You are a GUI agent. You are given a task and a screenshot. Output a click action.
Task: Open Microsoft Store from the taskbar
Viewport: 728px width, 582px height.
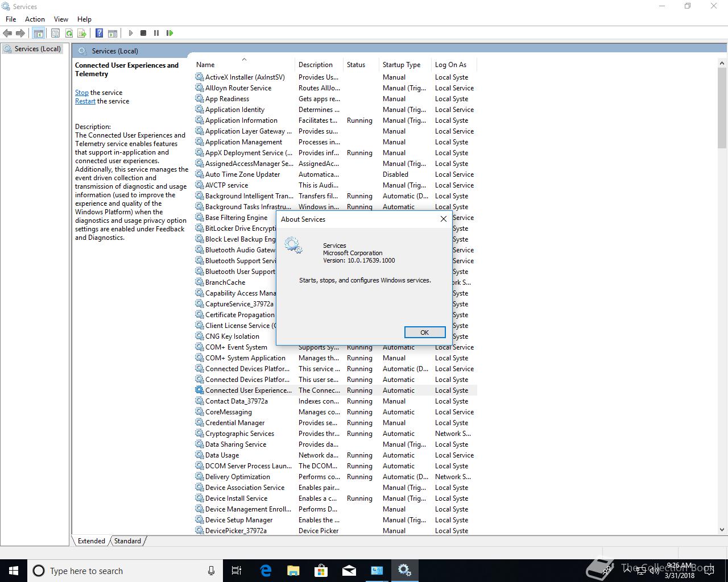tap(321, 571)
